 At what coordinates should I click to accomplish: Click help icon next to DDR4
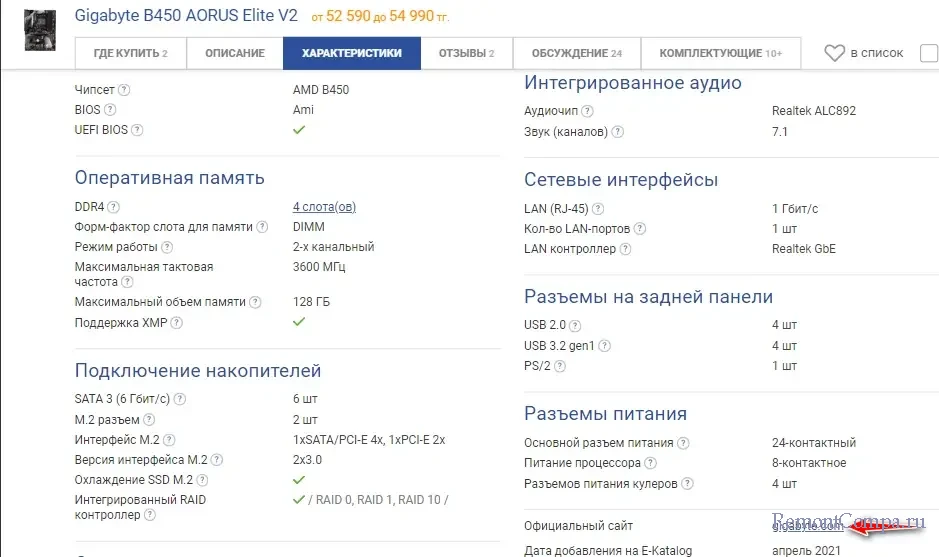coord(114,207)
